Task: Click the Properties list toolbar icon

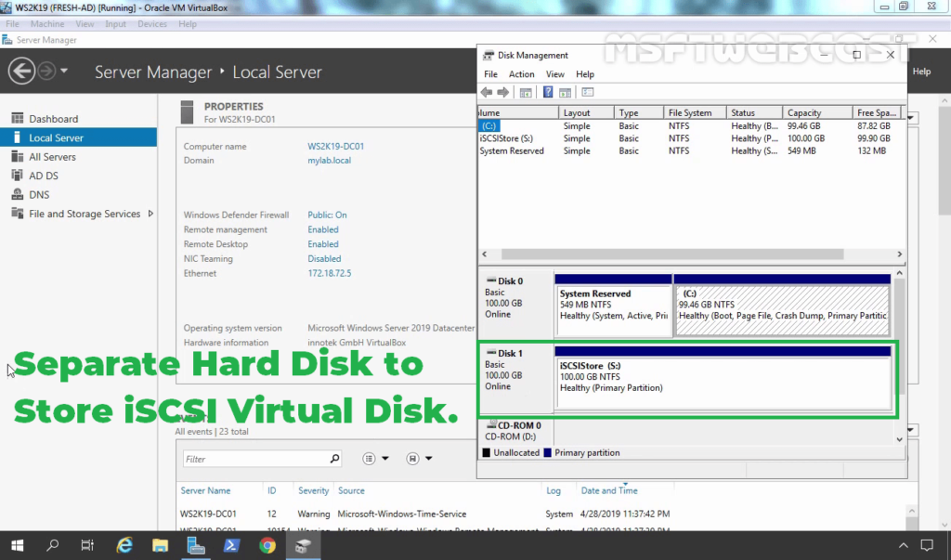Action: click(588, 92)
